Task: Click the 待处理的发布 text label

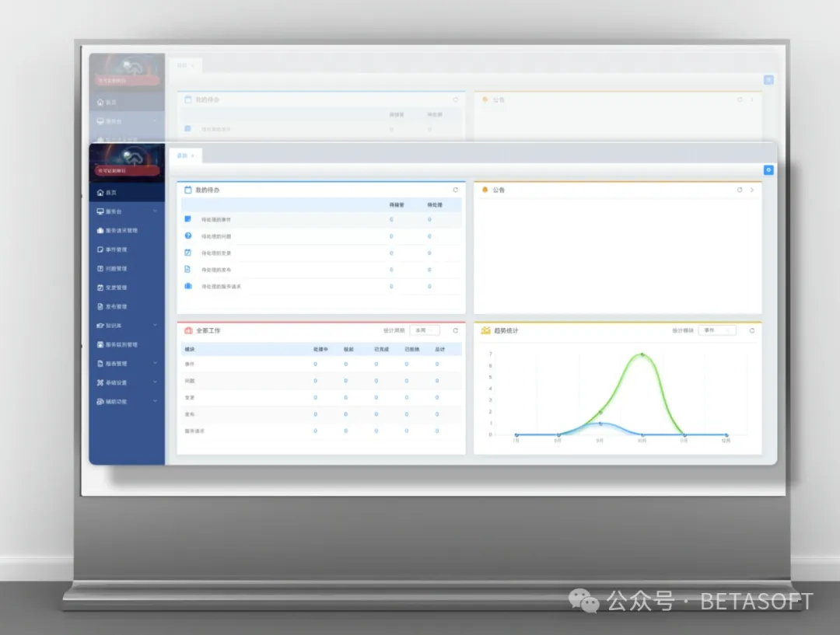Action: pos(216,270)
